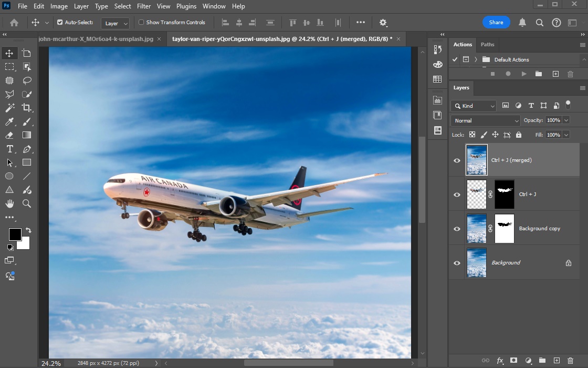Click the Share button
588x368 pixels.
(496, 22)
